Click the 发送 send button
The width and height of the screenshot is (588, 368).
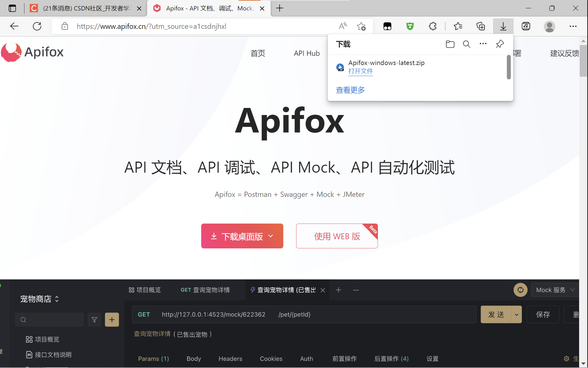[496, 315]
